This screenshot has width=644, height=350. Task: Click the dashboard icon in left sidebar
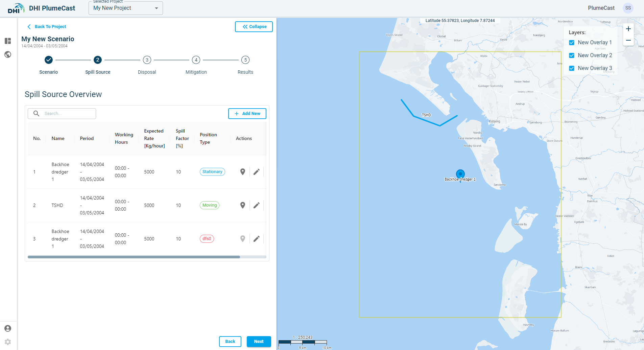[8, 41]
